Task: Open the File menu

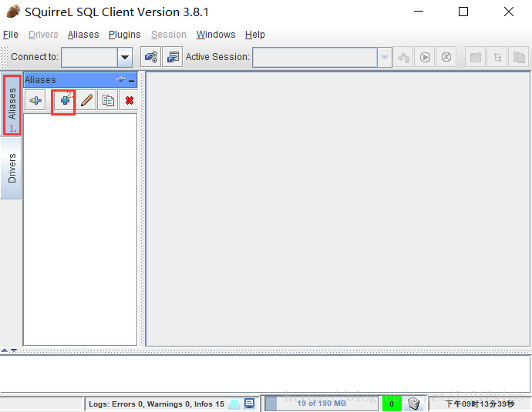Action: [x=11, y=35]
